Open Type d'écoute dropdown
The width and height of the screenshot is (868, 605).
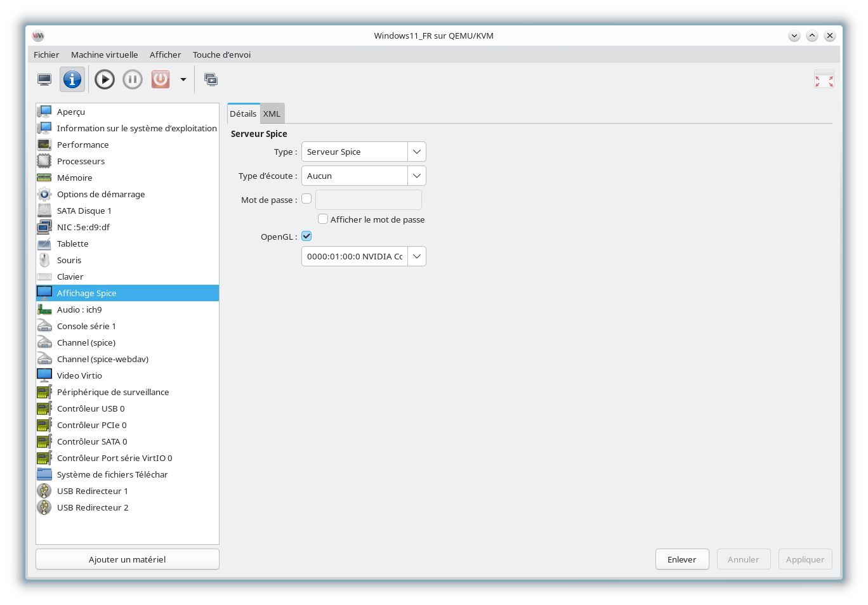[364, 176]
